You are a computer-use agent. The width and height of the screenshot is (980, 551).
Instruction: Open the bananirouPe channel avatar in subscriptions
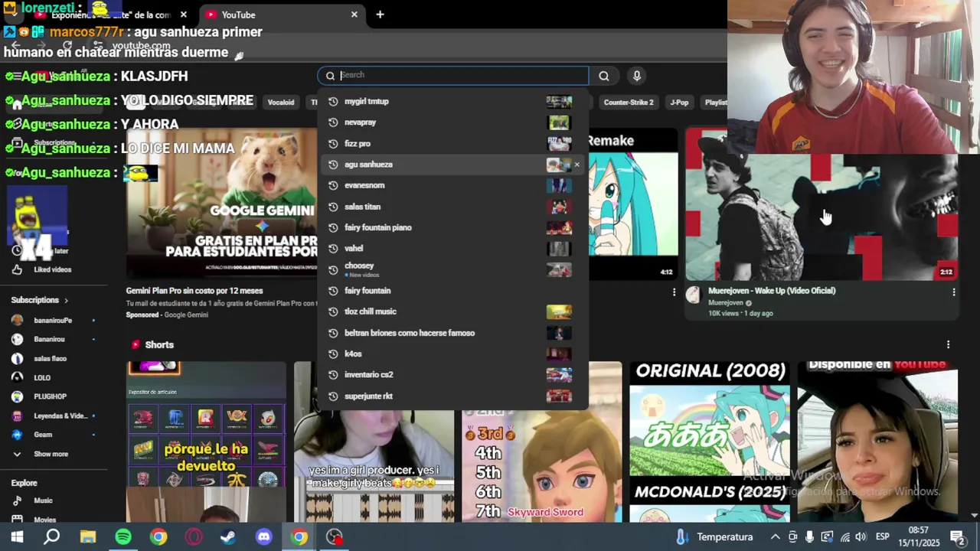pyautogui.click(x=17, y=321)
